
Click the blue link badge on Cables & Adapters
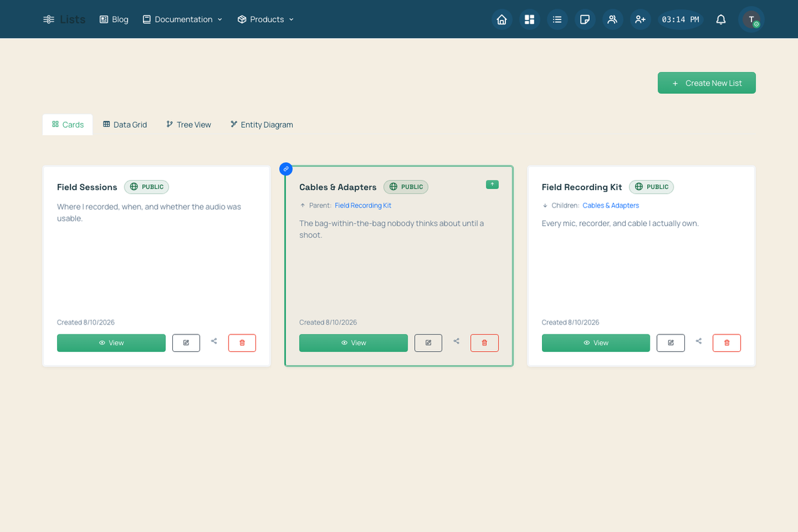pyautogui.click(x=286, y=169)
